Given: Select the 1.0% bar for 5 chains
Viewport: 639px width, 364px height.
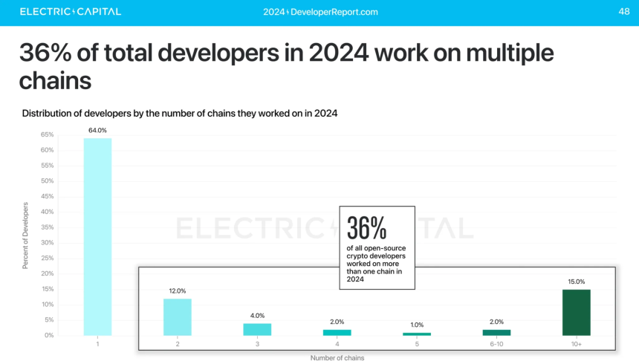Looking at the screenshot, I should 417,334.
